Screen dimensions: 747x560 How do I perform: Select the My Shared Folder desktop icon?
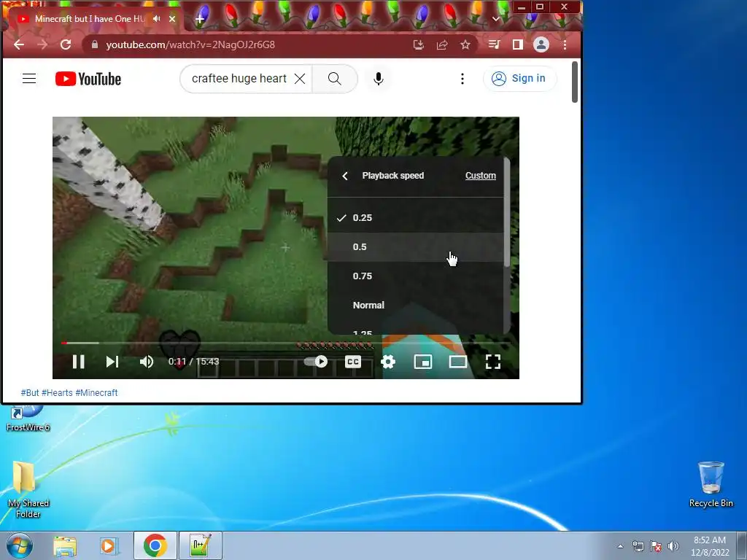click(x=28, y=489)
